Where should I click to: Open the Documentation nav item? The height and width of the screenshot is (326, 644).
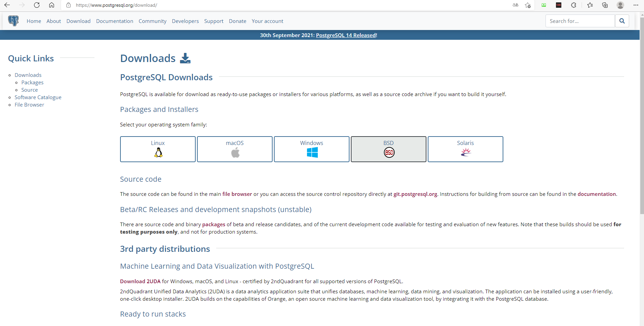[115, 21]
